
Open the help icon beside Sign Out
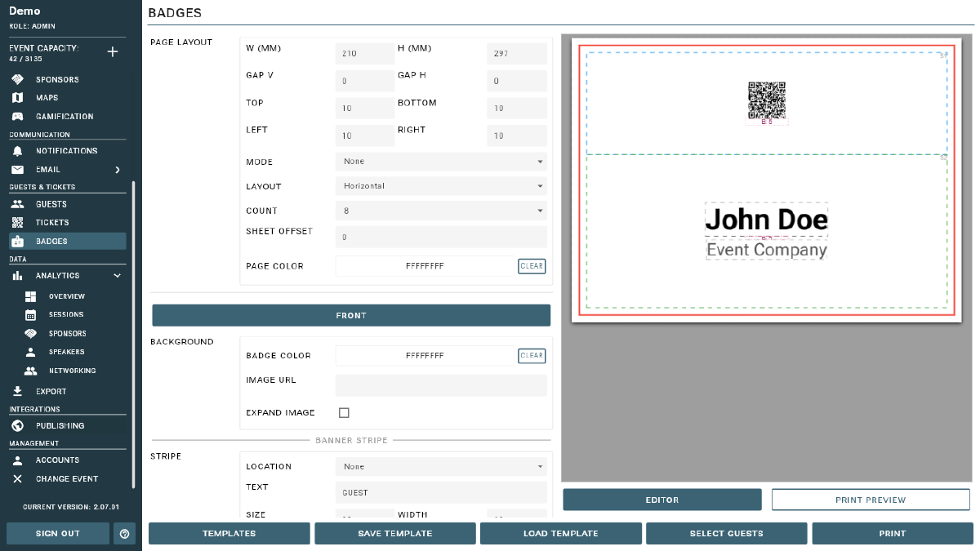[x=124, y=533]
